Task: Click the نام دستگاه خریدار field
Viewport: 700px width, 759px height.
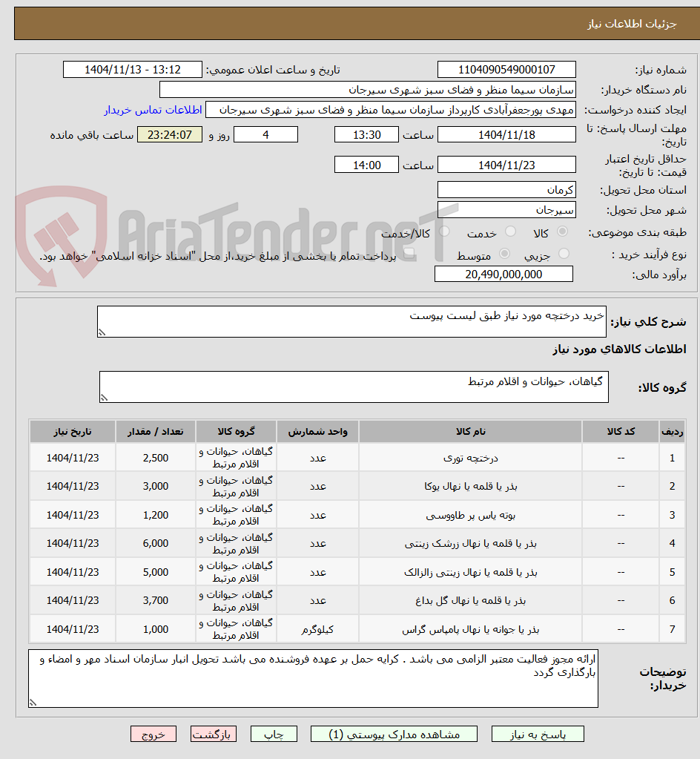Action: (x=368, y=90)
